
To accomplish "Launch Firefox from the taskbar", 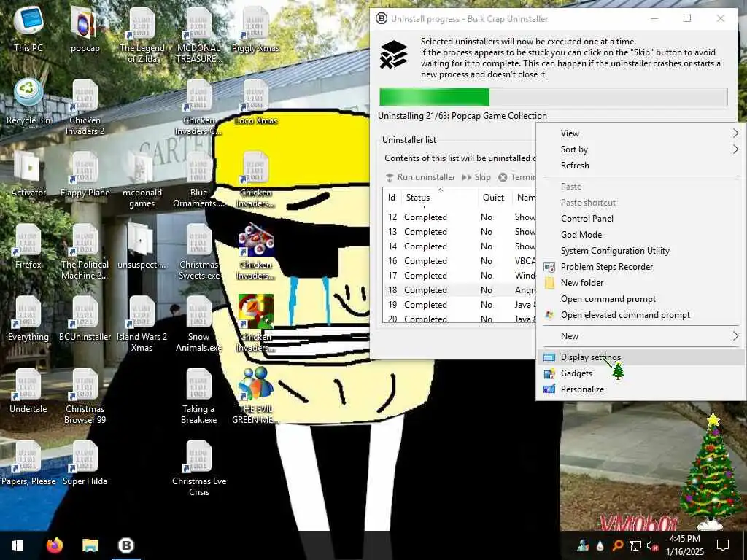I will click(54, 545).
